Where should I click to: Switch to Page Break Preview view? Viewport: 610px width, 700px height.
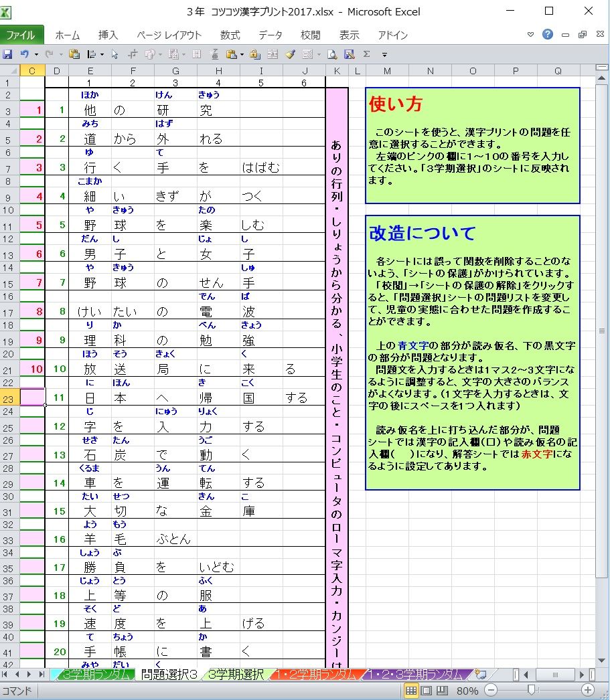(442, 691)
